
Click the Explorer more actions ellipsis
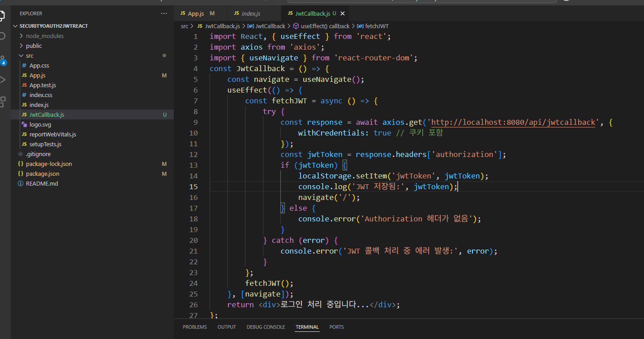[x=164, y=14]
